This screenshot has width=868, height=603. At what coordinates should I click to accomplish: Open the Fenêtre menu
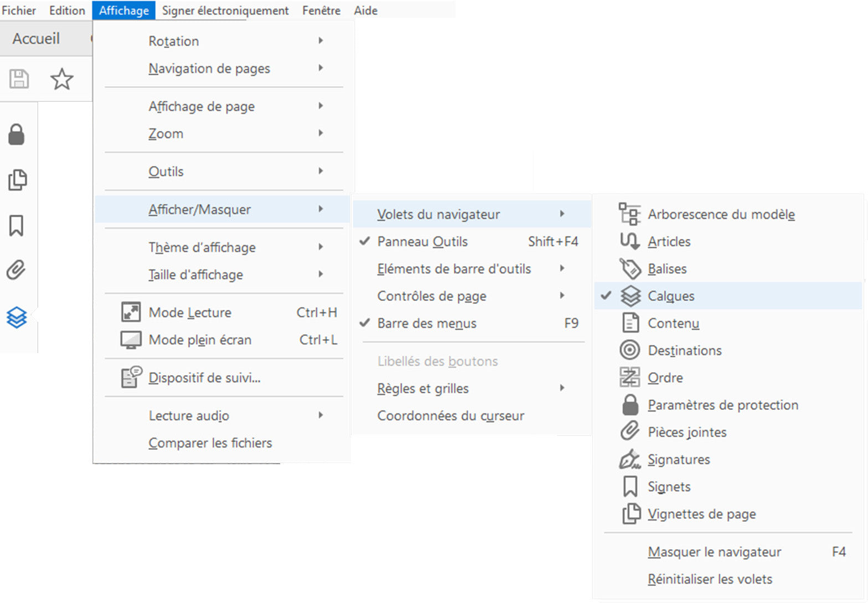tap(321, 11)
